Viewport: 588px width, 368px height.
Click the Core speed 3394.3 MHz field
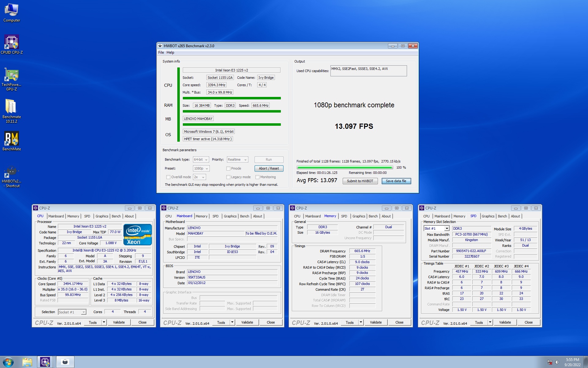[x=217, y=85]
